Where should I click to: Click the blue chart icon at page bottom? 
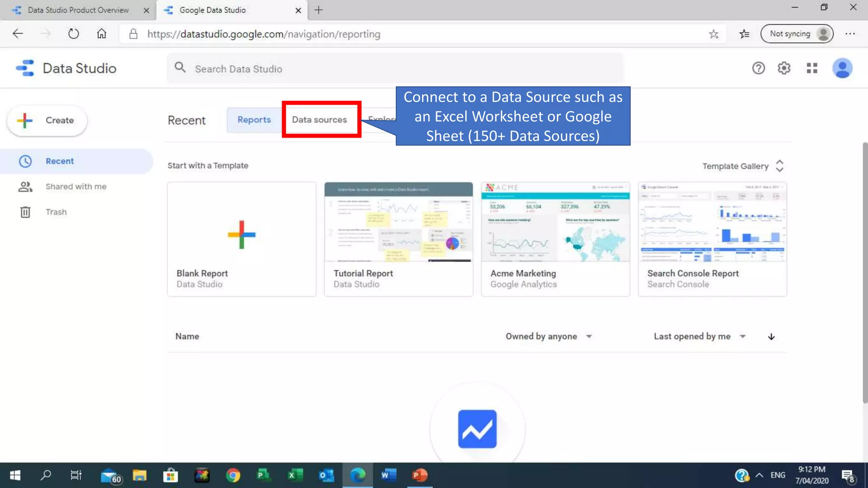477,429
